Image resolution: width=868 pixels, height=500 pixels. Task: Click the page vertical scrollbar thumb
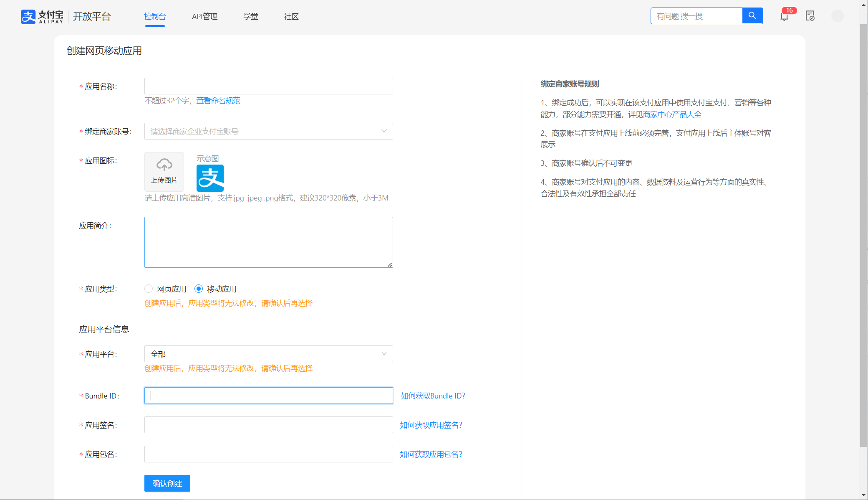(x=863, y=236)
